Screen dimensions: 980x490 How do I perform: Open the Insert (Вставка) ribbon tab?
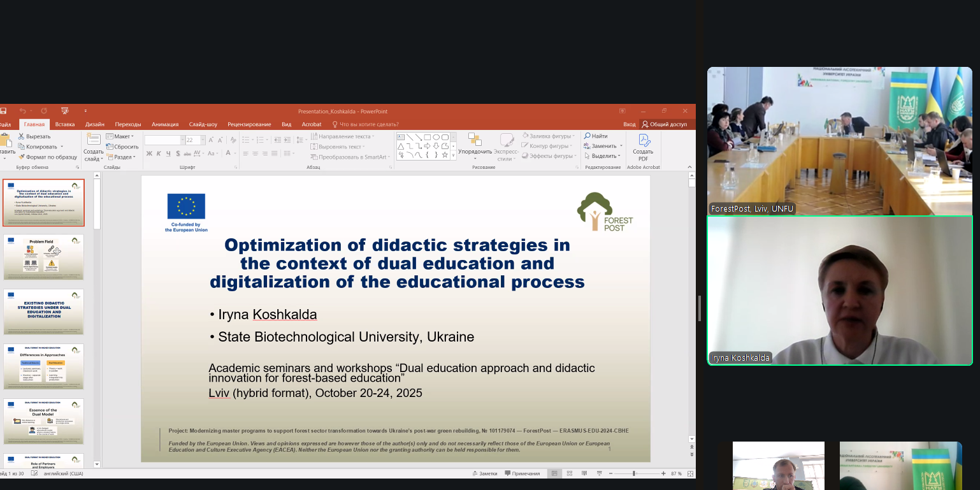pyautogui.click(x=65, y=124)
